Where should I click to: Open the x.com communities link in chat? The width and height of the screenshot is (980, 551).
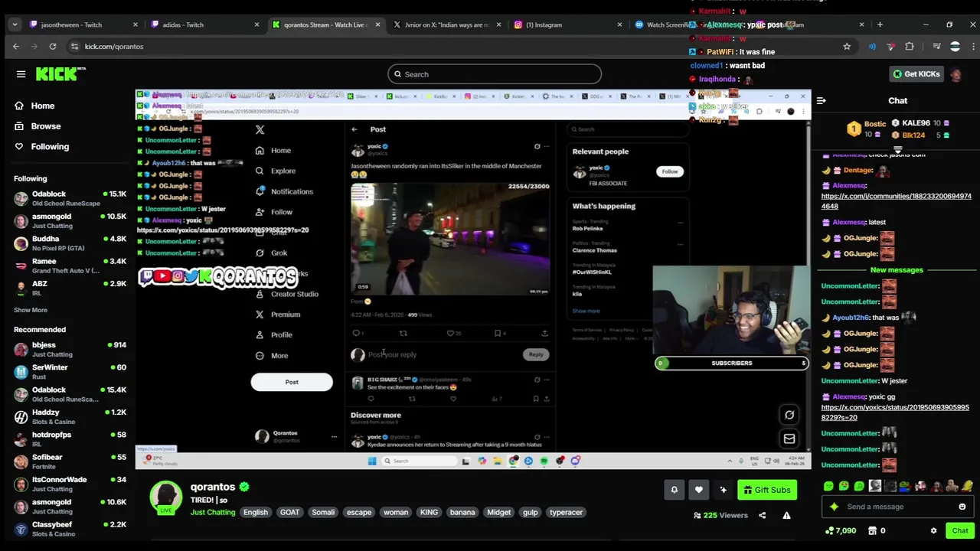[896, 201]
